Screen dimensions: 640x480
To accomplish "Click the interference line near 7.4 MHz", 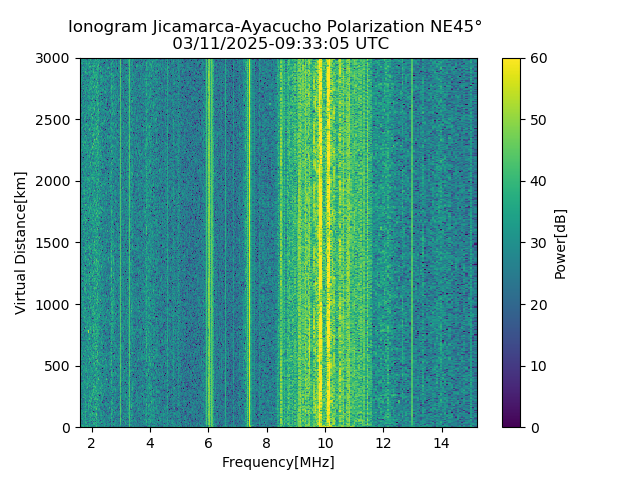I will click(x=249, y=243).
